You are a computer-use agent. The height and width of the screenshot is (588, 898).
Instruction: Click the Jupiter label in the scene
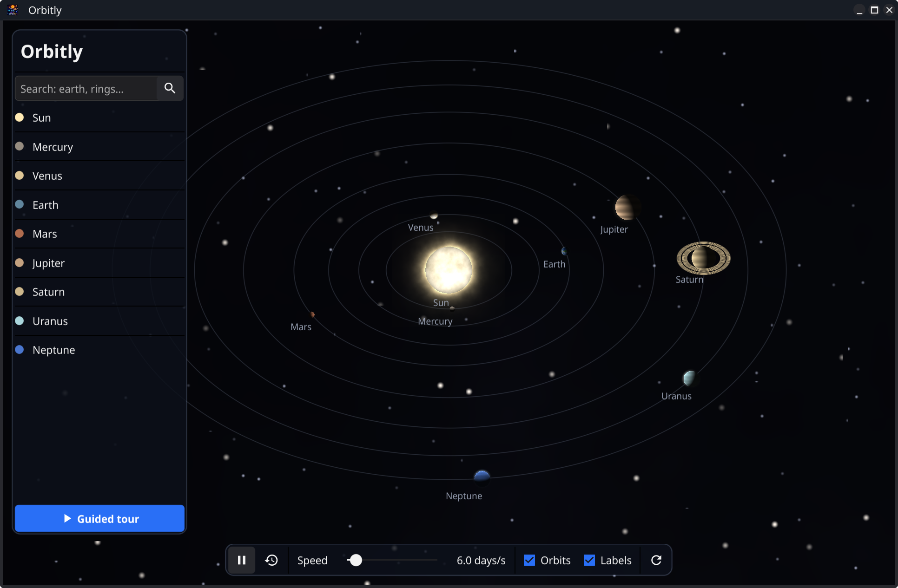(614, 229)
